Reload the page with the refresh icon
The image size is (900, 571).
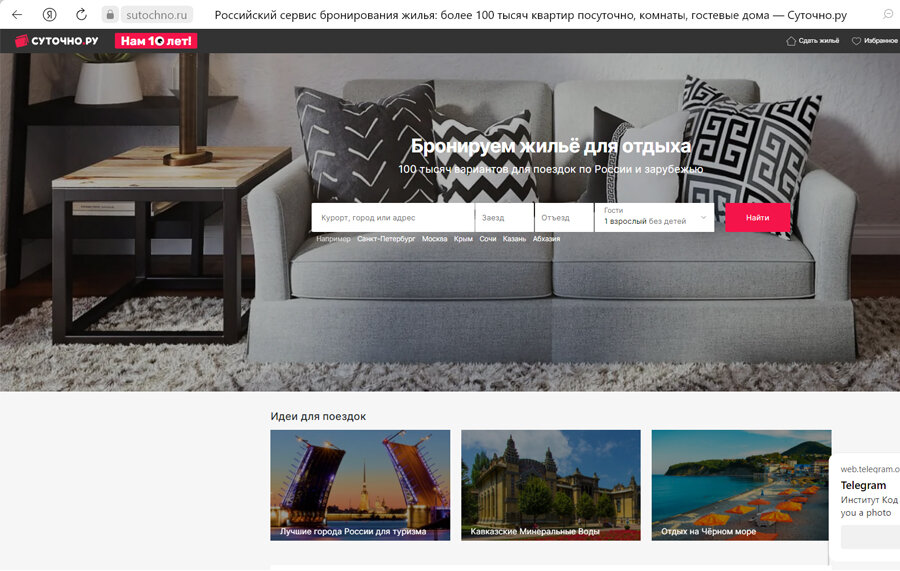[81, 14]
